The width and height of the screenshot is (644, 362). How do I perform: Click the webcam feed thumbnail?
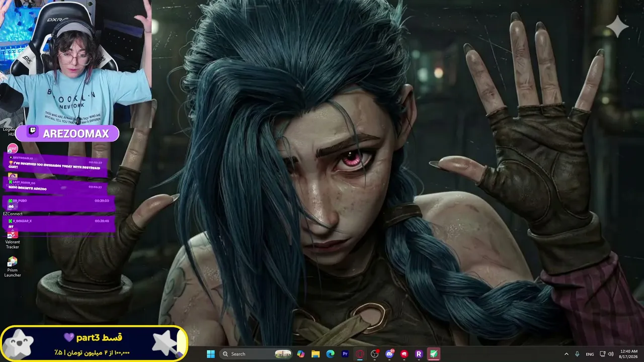[75, 62]
